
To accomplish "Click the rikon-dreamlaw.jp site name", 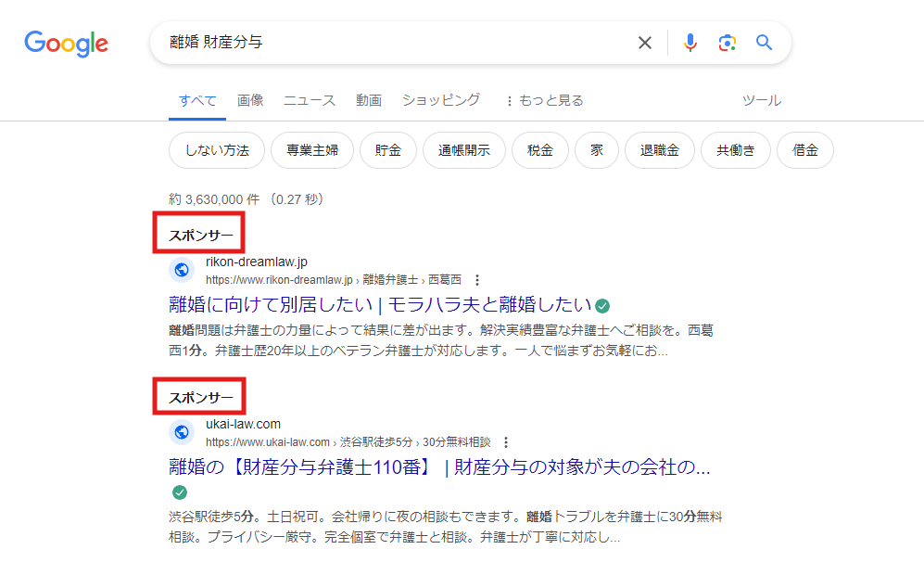I will click(257, 262).
